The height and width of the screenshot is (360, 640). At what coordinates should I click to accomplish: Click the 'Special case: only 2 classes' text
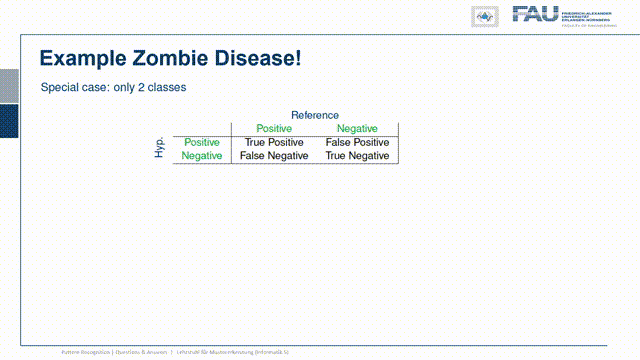(x=113, y=87)
